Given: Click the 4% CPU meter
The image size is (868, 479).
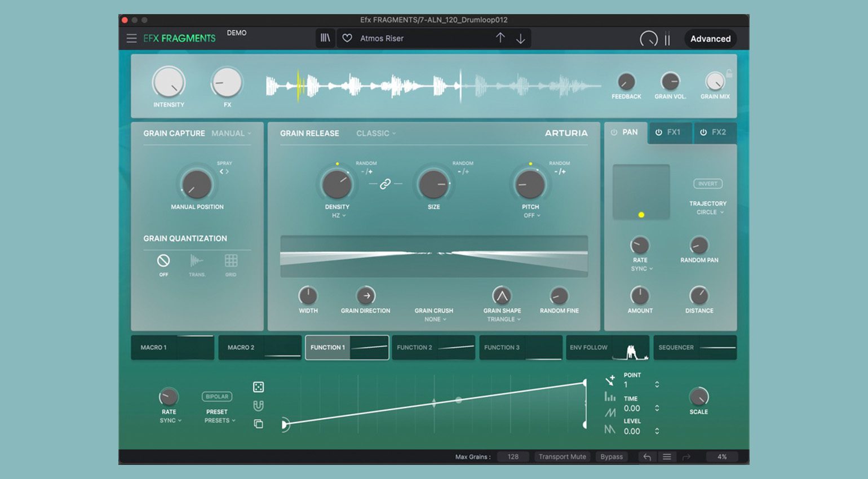Looking at the screenshot, I should tap(722, 457).
